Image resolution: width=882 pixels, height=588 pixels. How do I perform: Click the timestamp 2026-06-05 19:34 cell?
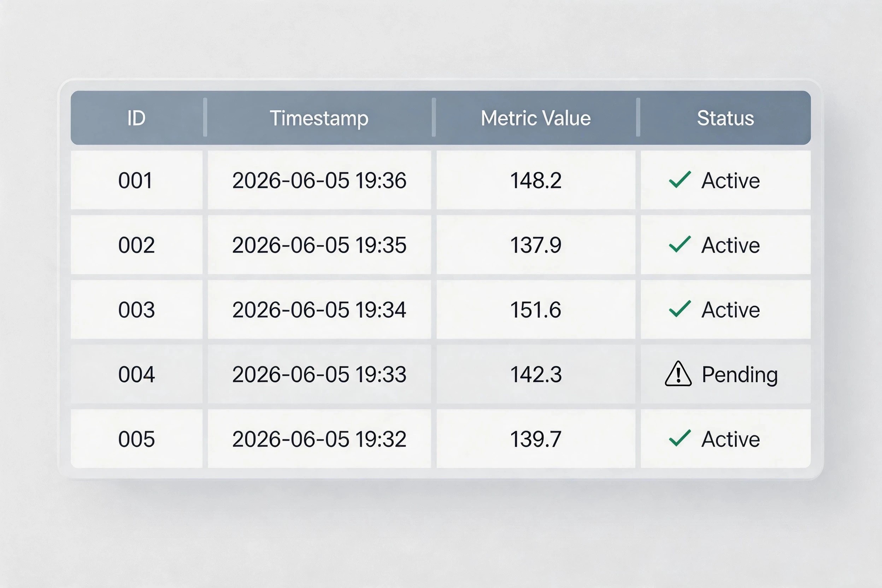(319, 310)
